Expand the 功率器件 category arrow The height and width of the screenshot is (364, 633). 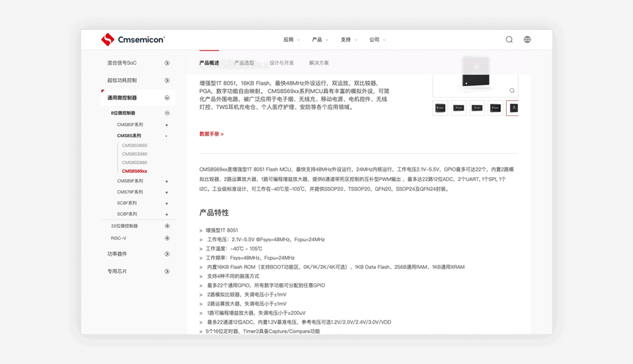coord(167,254)
